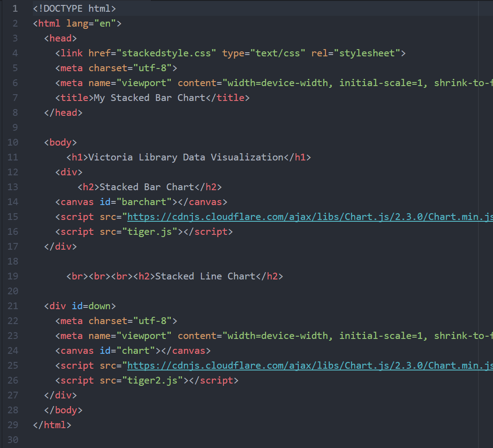493x448 pixels.
Task: Click the Chart.js CDN link on line 25
Action: click(310, 366)
